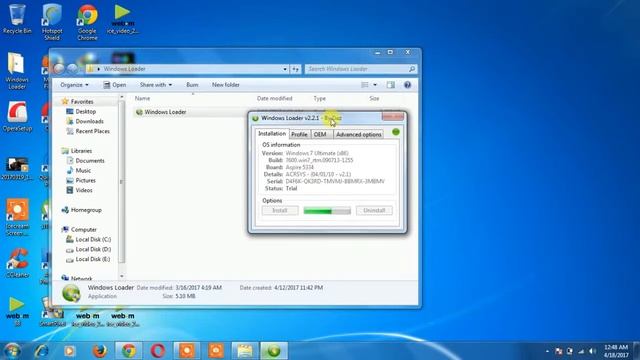Screen dimensions: 640x360
Task: Click the Search Windows Loader field
Action: point(361,69)
